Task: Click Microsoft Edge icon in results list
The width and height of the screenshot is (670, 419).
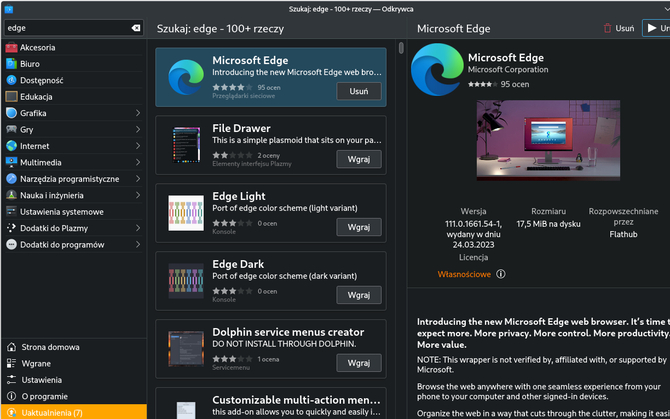Action: (x=186, y=77)
